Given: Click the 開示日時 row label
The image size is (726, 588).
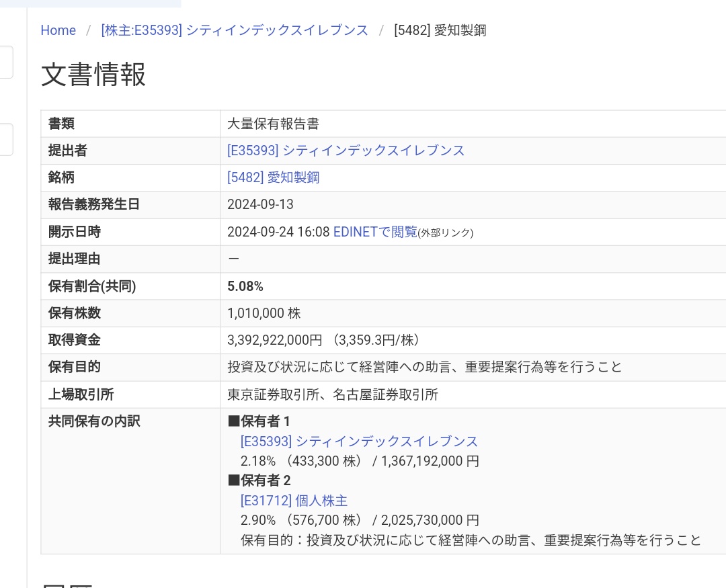Looking at the screenshot, I should (x=75, y=231).
